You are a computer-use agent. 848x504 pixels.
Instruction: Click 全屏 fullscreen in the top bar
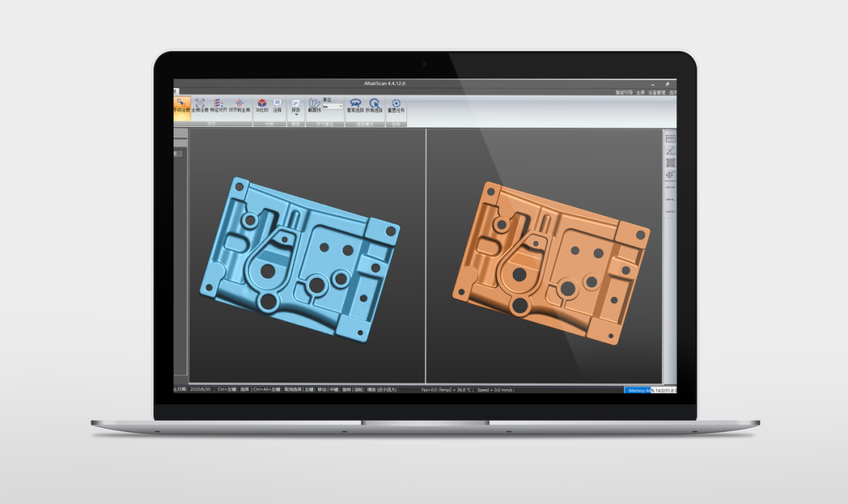tap(640, 92)
